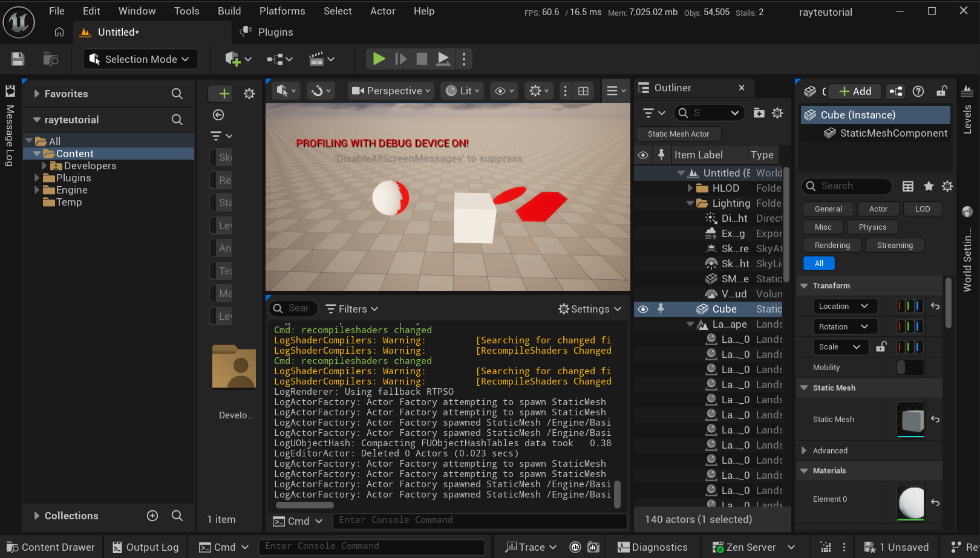This screenshot has height=558, width=980.
Task: Expand the Advanced section in Details
Action: click(x=804, y=450)
